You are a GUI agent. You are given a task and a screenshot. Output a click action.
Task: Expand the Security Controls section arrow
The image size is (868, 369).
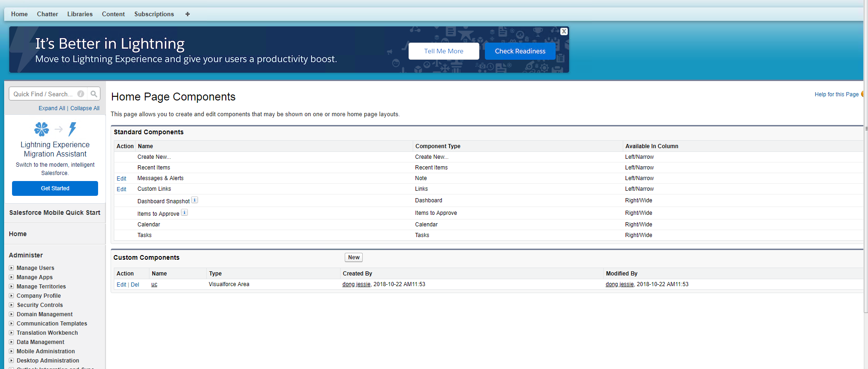[12, 305]
